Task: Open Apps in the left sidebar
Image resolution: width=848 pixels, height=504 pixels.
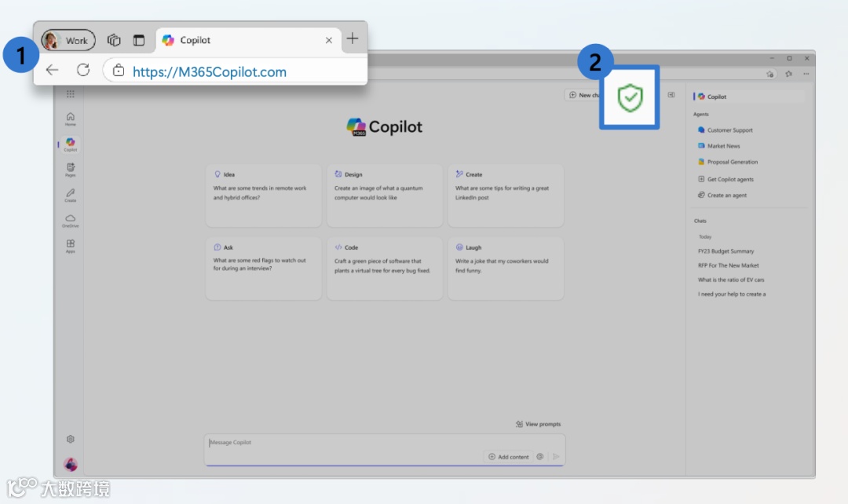Action: (x=71, y=246)
